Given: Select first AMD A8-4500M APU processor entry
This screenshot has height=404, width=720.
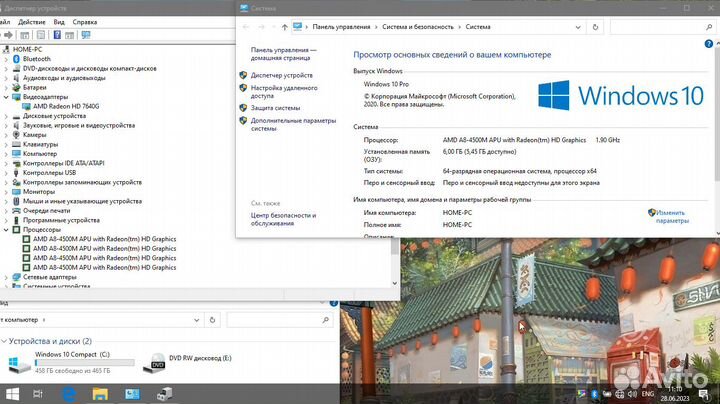Looking at the screenshot, I should point(104,239).
